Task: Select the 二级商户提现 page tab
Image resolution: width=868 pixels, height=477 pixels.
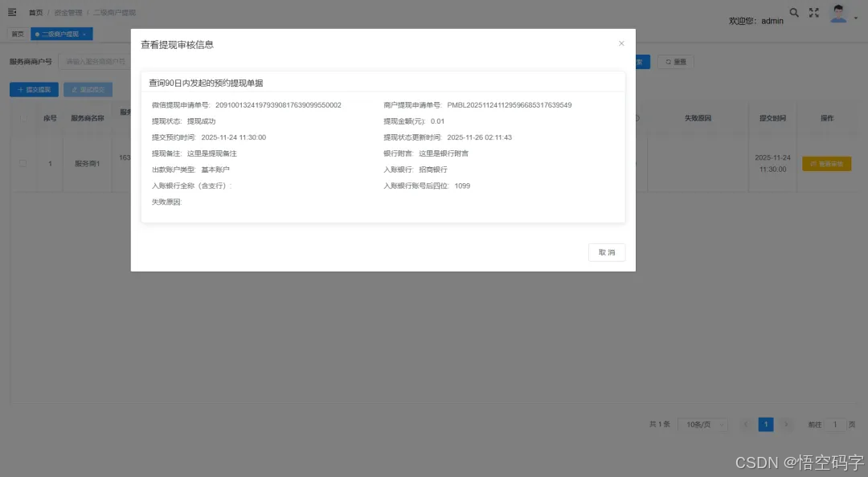Action: pyautogui.click(x=59, y=35)
